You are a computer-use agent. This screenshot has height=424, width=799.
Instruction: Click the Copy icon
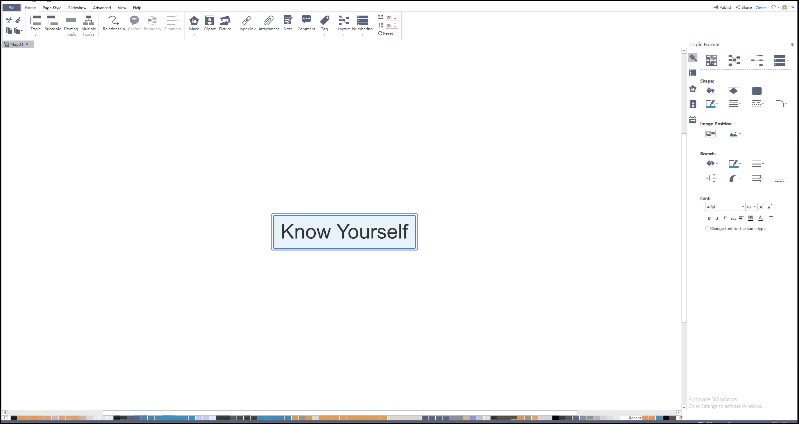pyautogui.click(x=9, y=31)
